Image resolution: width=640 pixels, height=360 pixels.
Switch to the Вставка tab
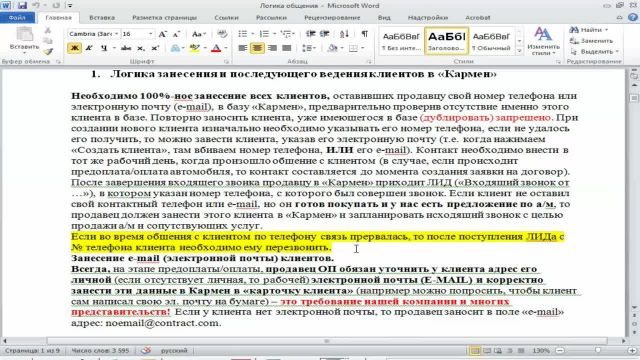[102, 18]
